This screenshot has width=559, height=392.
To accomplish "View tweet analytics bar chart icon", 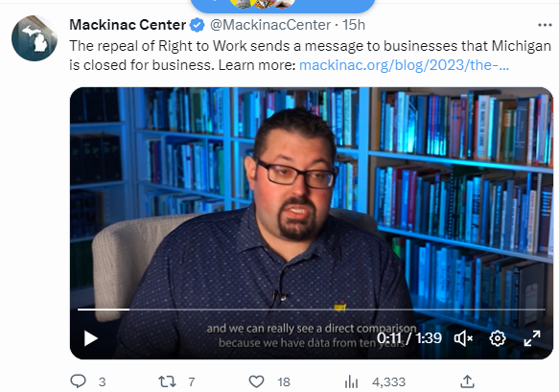I will (352, 381).
